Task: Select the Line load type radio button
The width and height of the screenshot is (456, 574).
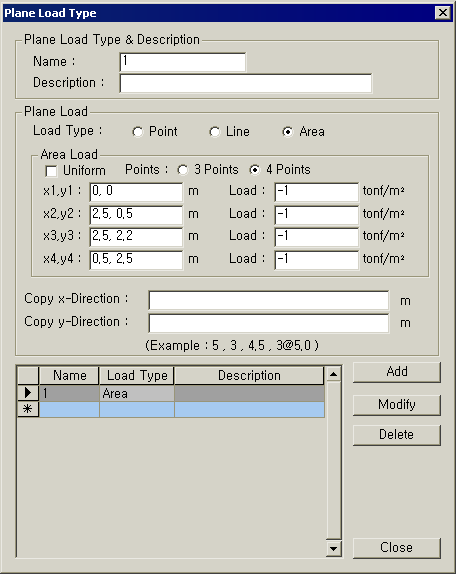Action: coord(214,132)
